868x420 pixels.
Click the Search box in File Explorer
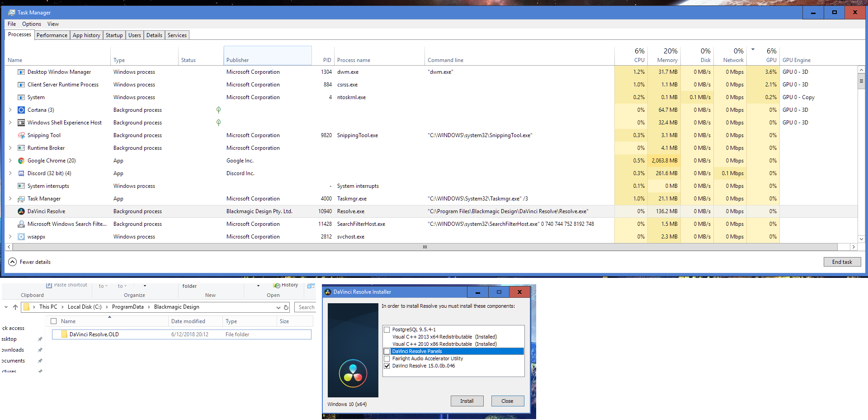click(305, 307)
